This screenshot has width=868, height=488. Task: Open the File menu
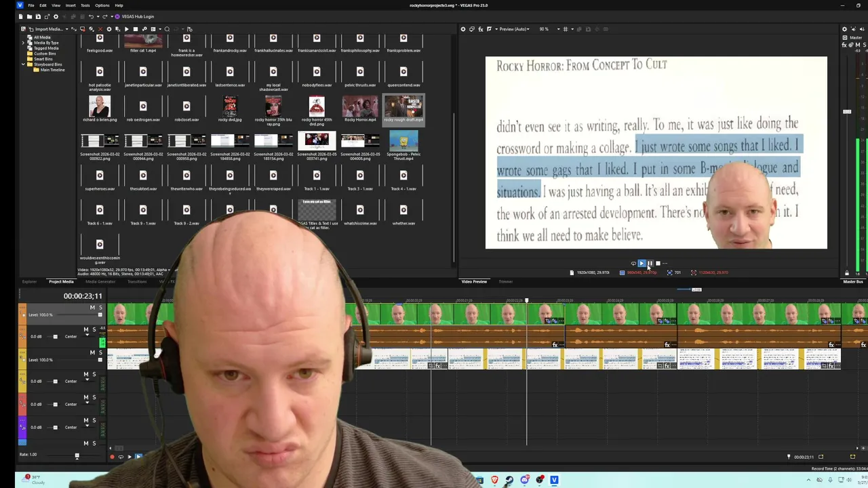click(31, 5)
